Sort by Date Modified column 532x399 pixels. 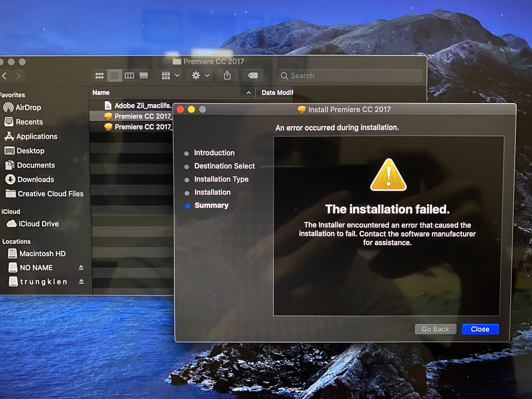277,93
